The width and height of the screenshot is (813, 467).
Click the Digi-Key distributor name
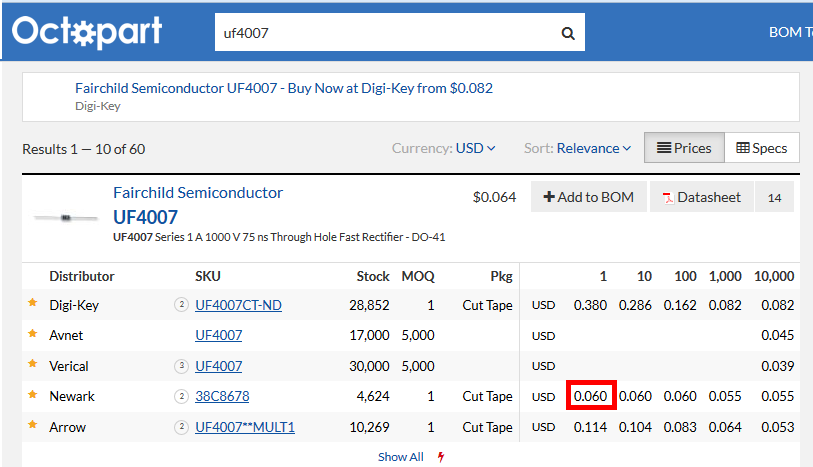[x=74, y=305]
